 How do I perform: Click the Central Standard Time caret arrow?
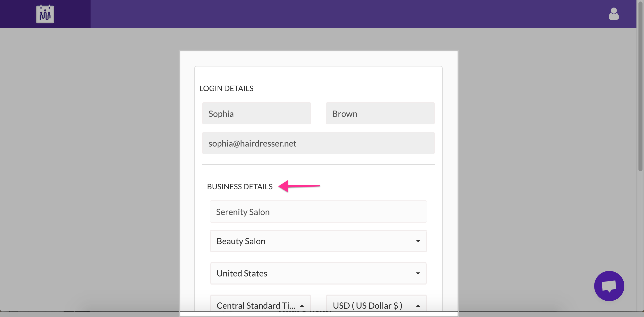click(302, 306)
